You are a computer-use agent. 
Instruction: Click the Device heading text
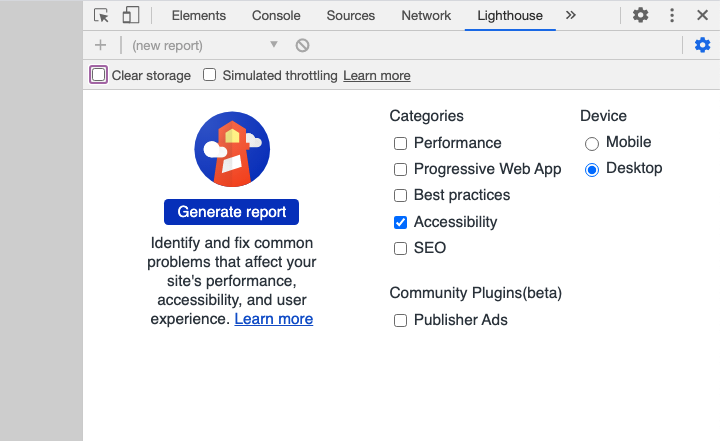coord(603,116)
